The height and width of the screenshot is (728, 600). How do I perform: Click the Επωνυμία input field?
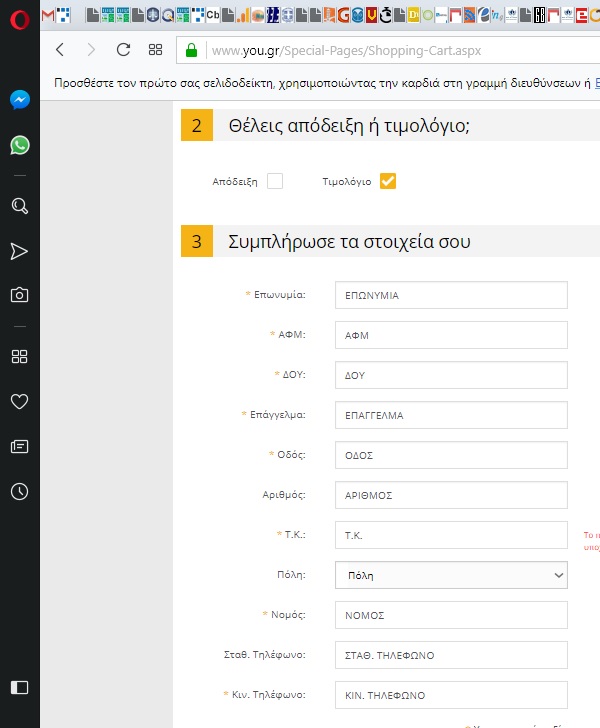coord(450,295)
